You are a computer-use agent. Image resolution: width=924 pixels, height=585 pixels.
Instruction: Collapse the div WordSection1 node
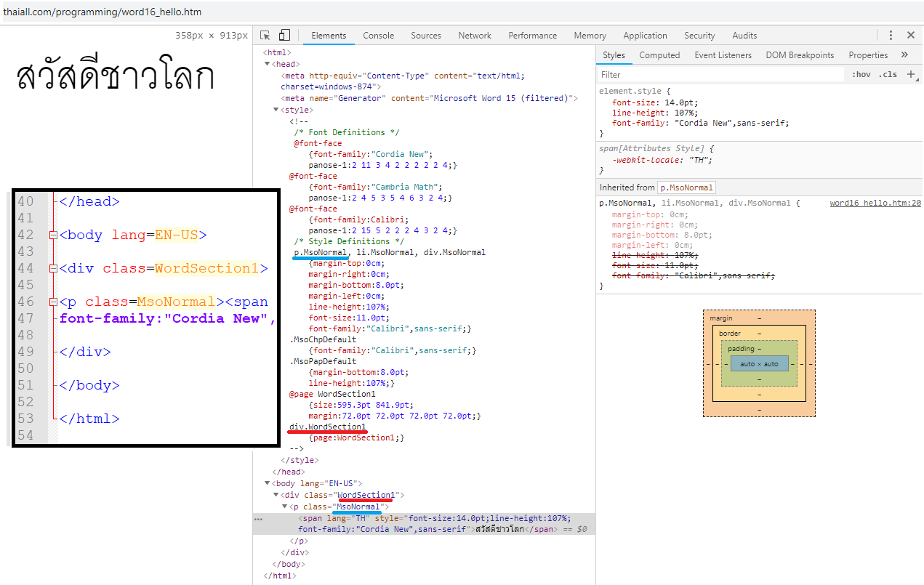pos(276,495)
